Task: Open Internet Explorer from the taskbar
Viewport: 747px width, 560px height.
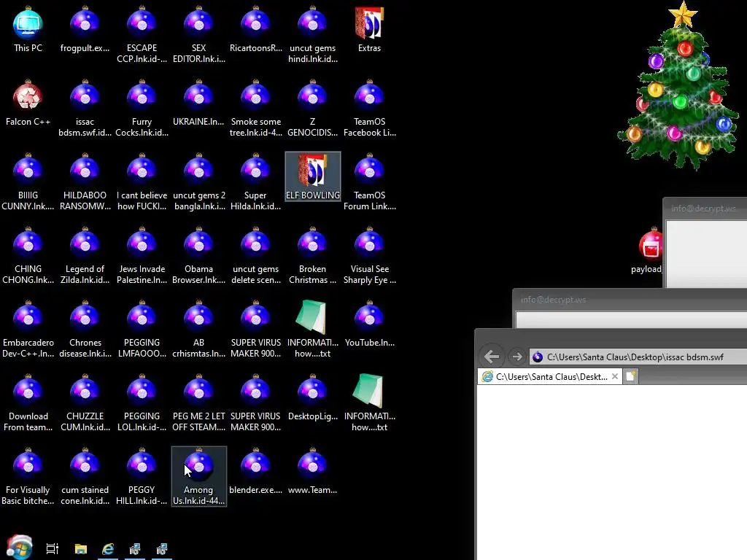Action: (x=108, y=549)
